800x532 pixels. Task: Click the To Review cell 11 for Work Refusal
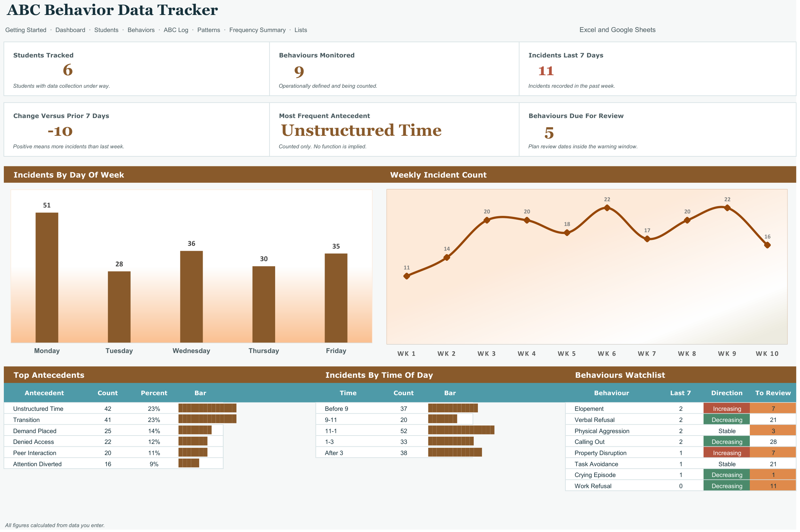(x=773, y=486)
